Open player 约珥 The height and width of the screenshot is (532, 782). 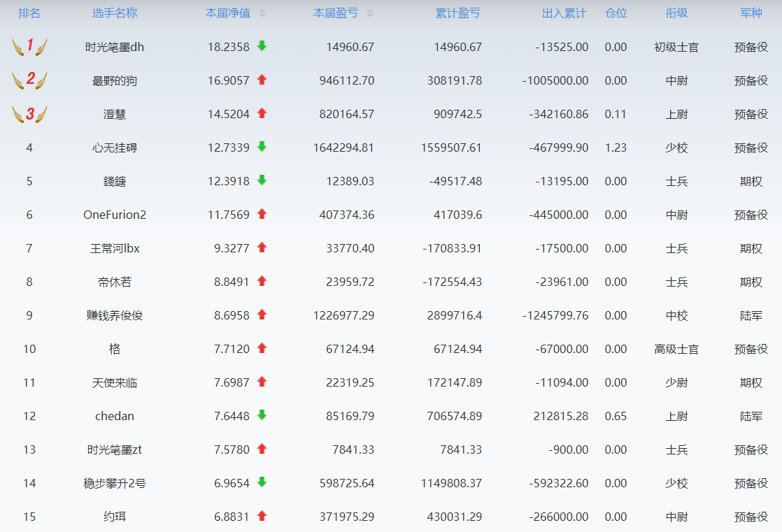coord(115,517)
